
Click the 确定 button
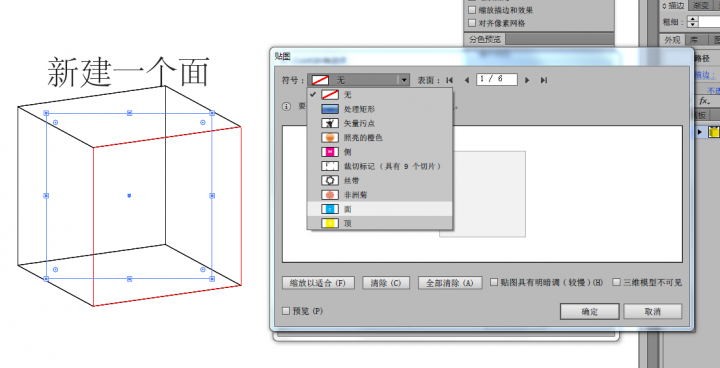pyautogui.click(x=590, y=311)
